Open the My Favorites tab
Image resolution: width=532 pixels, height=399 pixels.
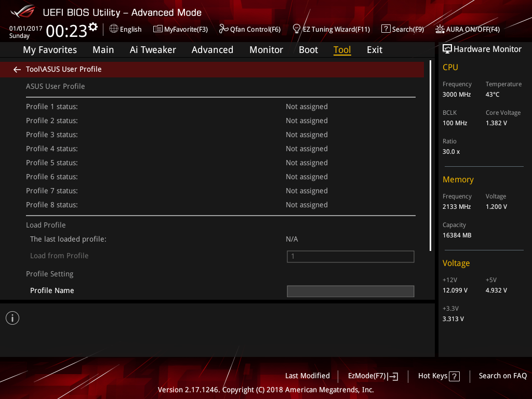coord(50,50)
